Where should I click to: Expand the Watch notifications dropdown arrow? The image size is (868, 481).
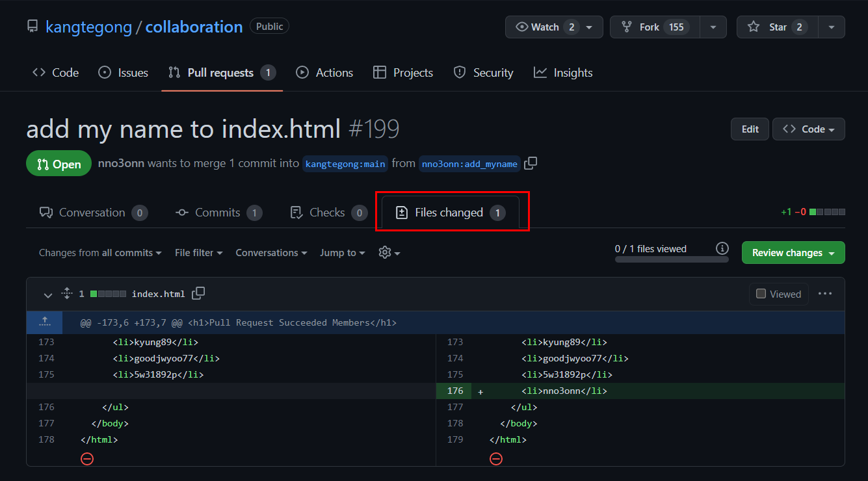[589, 27]
